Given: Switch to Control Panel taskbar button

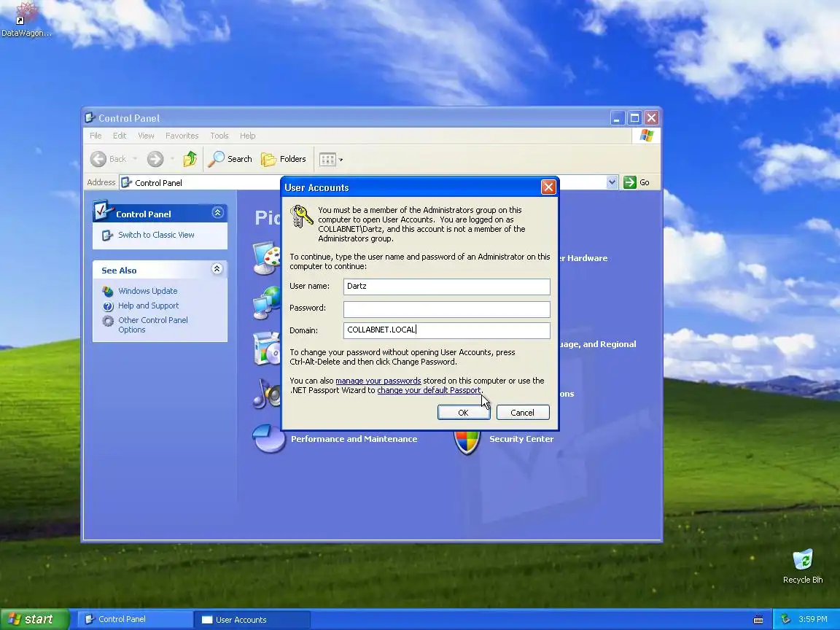Looking at the screenshot, I should pyautogui.click(x=136, y=619).
